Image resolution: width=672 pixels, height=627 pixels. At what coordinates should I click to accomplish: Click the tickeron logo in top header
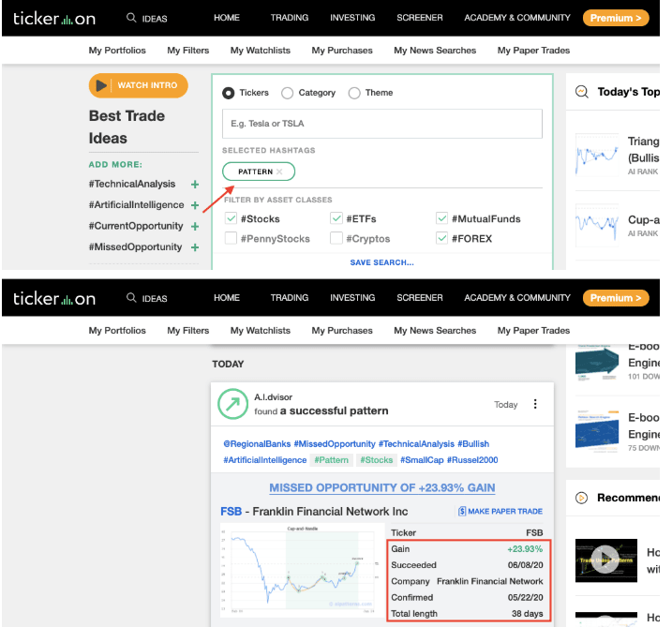click(x=54, y=19)
